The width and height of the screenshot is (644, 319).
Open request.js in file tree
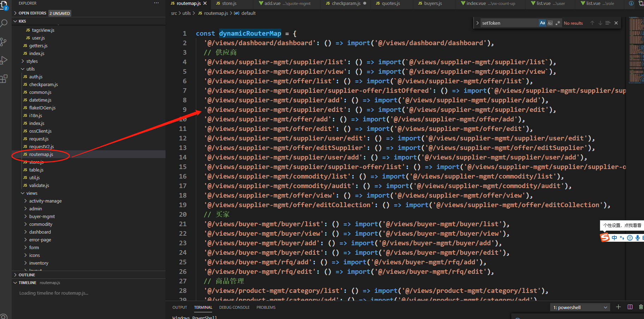pyautogui.click(x=39, y=139)
